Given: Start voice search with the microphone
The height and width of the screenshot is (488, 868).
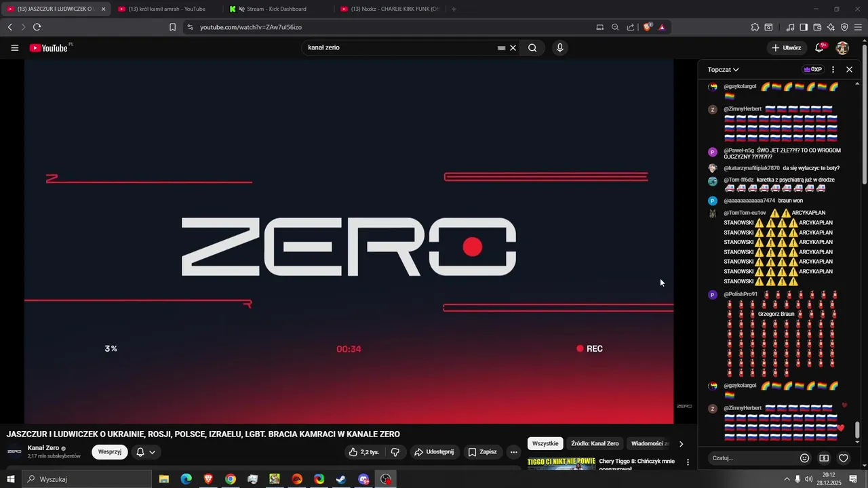Looking at the screenshot, I should click(559, 48).
